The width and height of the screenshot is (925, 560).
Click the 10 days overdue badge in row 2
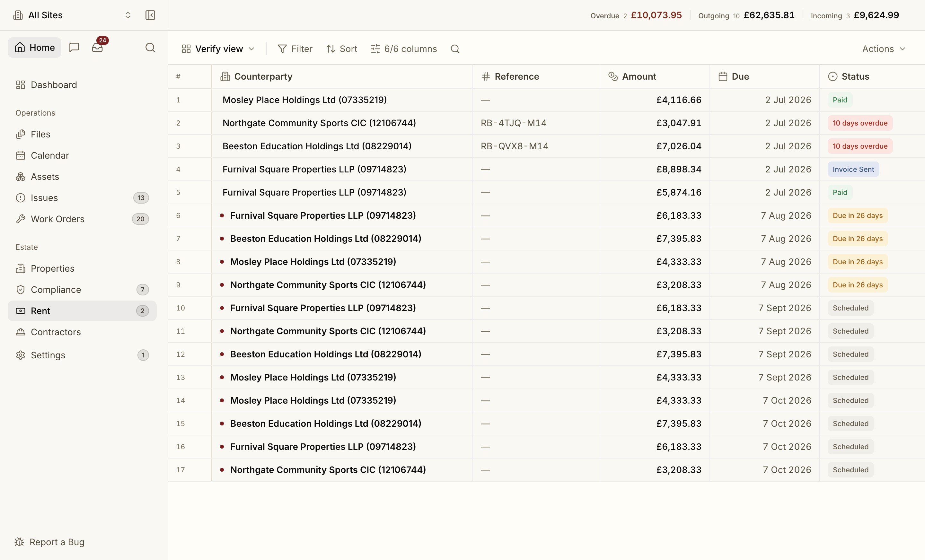click(860, 123)
